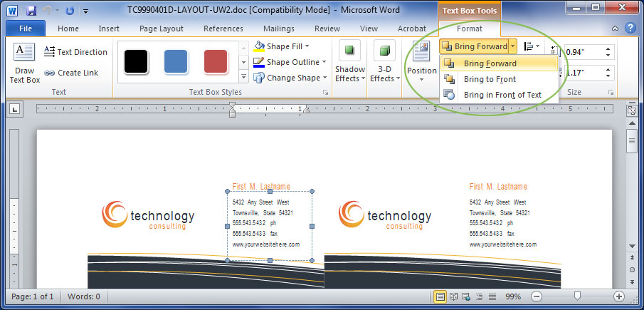Click the Undo arrow in title bar
The image size is (644, 310).
(x=47, y=11)
